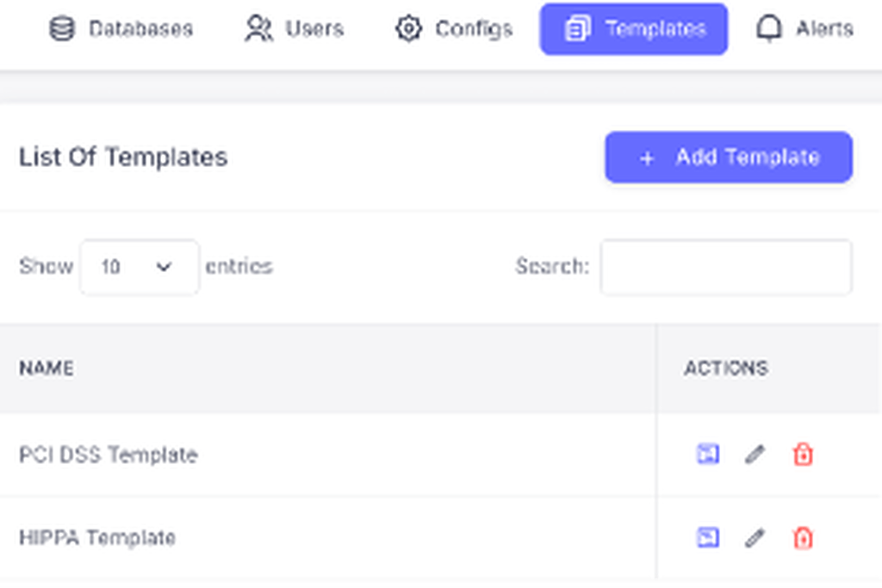Screen dimensions: 882x588
Task: Click the plus icon in Add Template
Action: click(647, 158)
